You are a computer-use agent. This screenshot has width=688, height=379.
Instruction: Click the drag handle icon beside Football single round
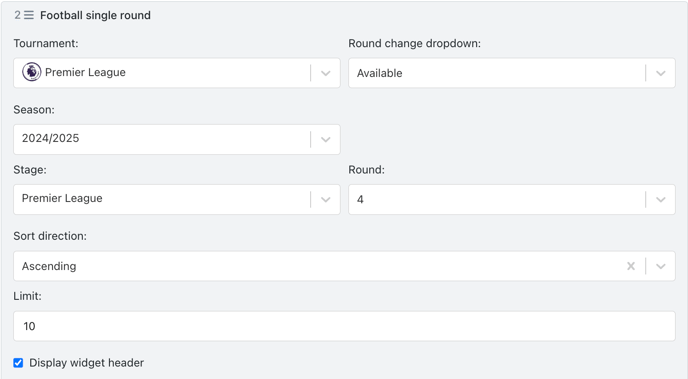(29, 15)
